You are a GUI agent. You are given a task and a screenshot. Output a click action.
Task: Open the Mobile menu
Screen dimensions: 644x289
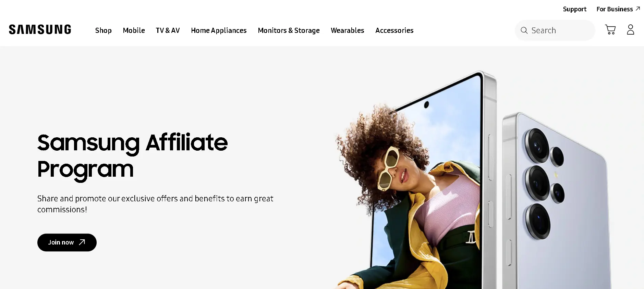pyautogui.click(x=134, y=30)
